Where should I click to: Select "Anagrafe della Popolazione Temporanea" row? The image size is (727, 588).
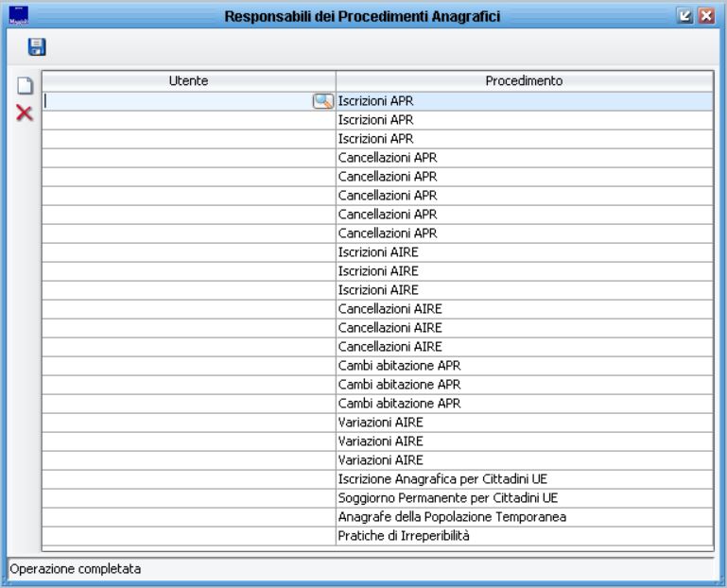377,517
